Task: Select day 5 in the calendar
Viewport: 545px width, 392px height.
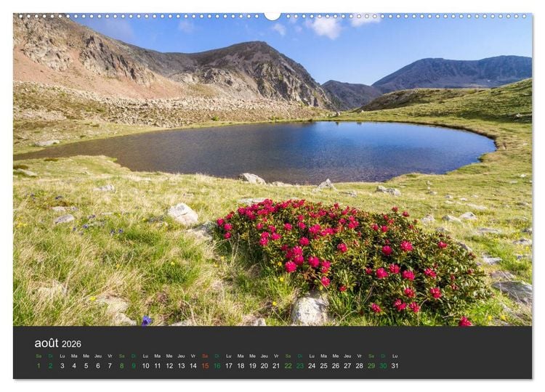Action: click(x=86, y=366)
